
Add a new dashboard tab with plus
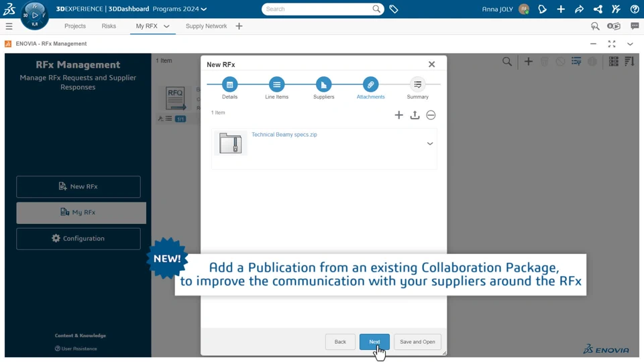click(239, 26)
